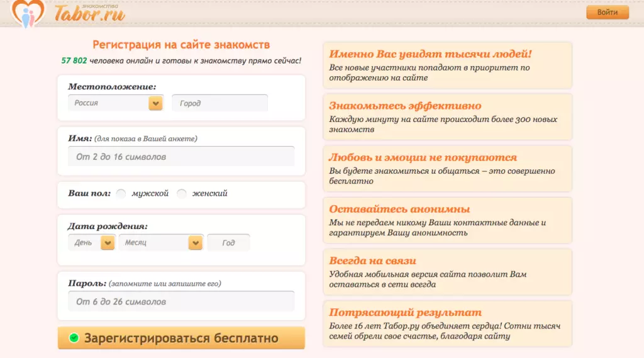This screenshot has height=358, width=644.
Task: Select the женский gender radio button
Action: point(182,194)
